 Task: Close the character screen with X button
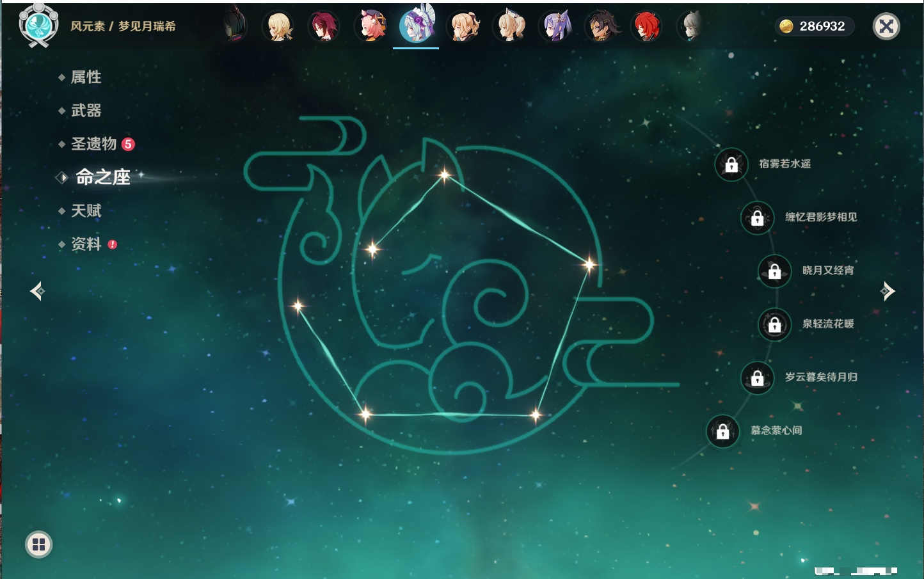point(886,26)
